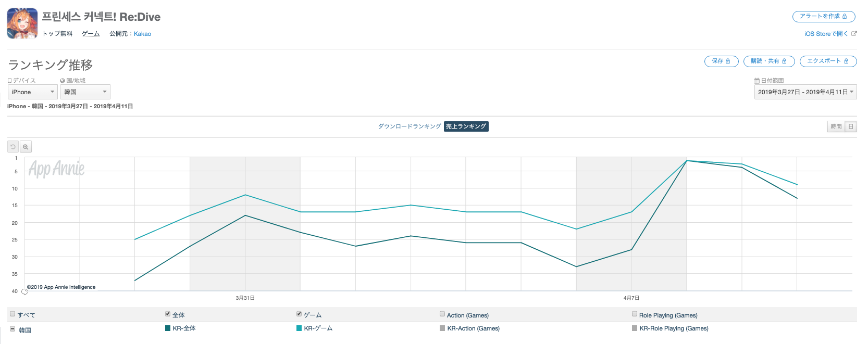Switch chart granularity to 日
Screen dimensions: 868x344
click(851, 126)
